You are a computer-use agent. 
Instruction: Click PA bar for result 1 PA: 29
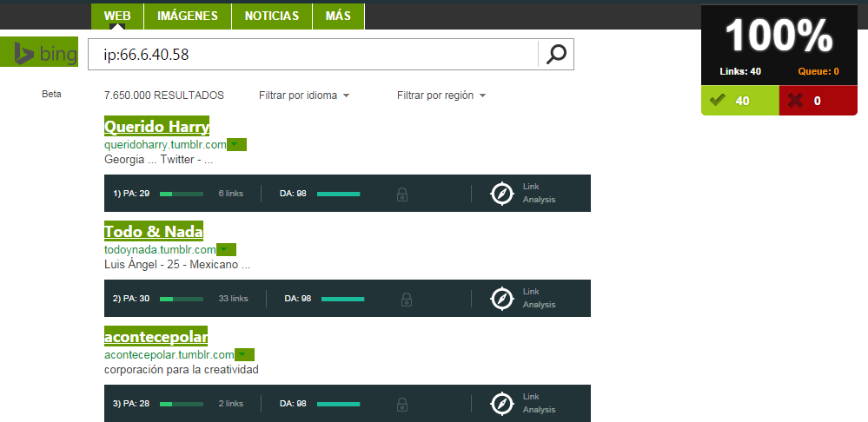coord(182,195)
